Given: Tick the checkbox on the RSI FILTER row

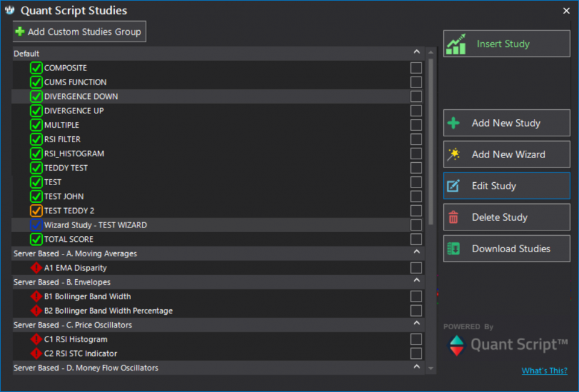Looking at the screenshot, I should pos(416,139).
